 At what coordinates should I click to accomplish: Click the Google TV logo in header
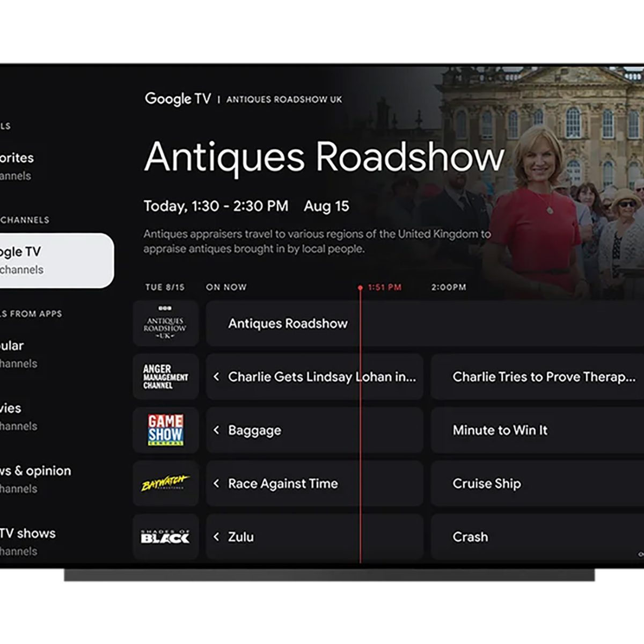[x=178, y=99]
